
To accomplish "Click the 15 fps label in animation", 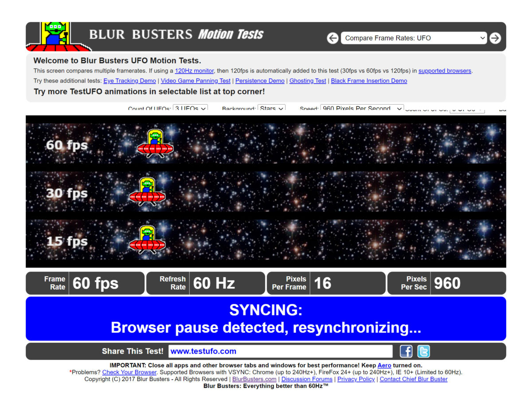I will pos(67,241).
